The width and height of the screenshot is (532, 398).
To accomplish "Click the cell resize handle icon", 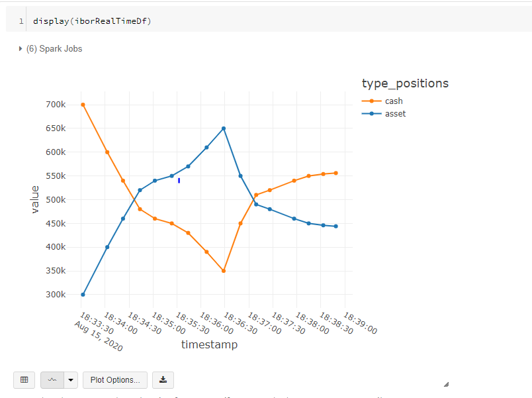I will coord(446,384).
